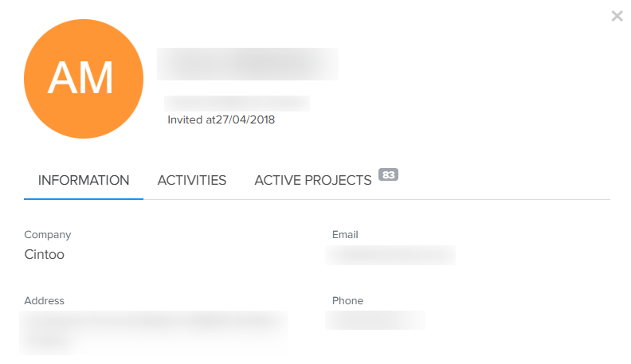The width and height of the screenshot is (631, 364).
Task: Open the ACTIVITIES tab
Action: (192, 180)
